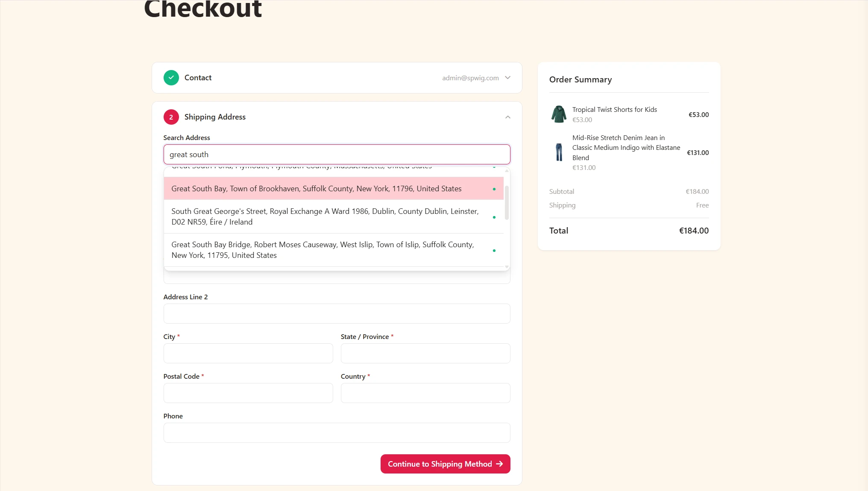Click the Country input field

pos(425,393)
